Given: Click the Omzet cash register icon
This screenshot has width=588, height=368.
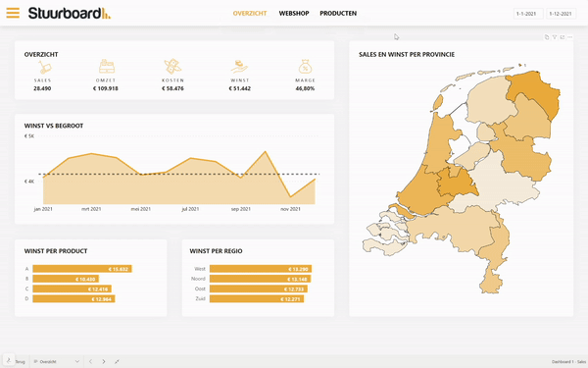Looking at the screenshot, I should (107, 67).
